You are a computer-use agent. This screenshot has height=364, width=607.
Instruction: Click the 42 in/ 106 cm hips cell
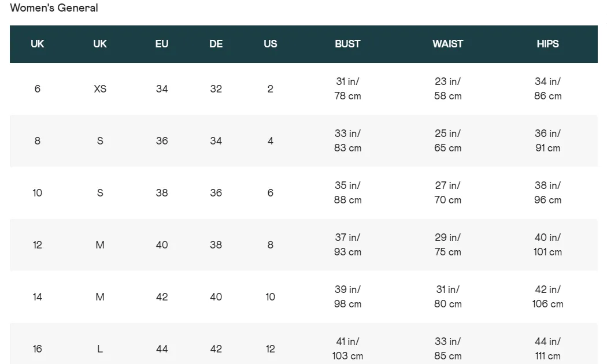(547, 297)
